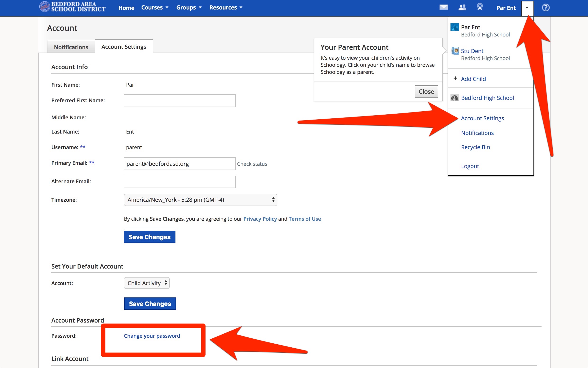The image size is (588, 368).
Task: Open the messages envelope icon
Action: click(x=444, y=7)
